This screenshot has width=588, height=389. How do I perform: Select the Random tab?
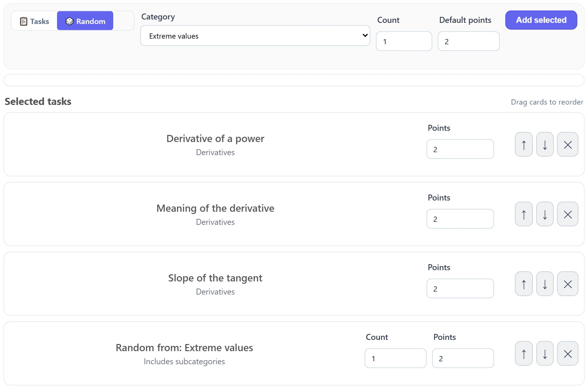pyautogui.click(x=85, y=21)
